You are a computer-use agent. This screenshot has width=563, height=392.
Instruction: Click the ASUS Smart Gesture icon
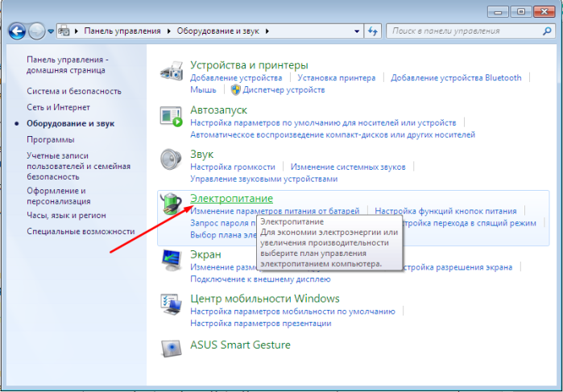171,348
